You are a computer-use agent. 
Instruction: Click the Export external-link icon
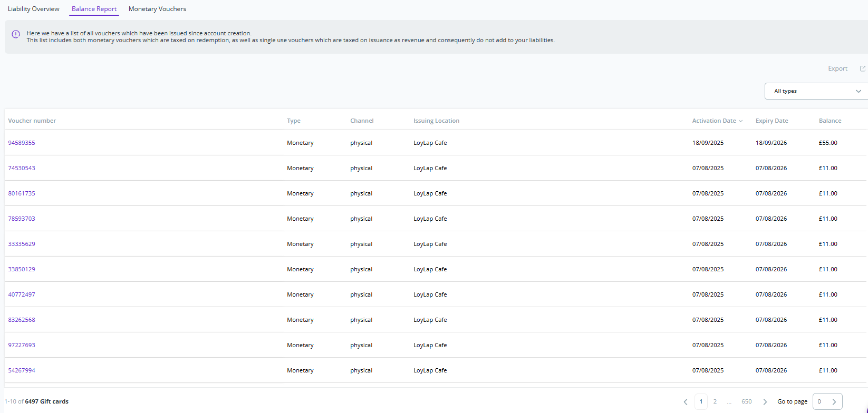pos(863,68)
